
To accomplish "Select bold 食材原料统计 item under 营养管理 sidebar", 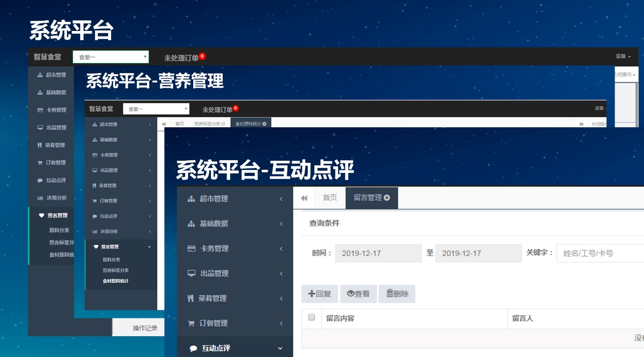I will pos(115,281).
